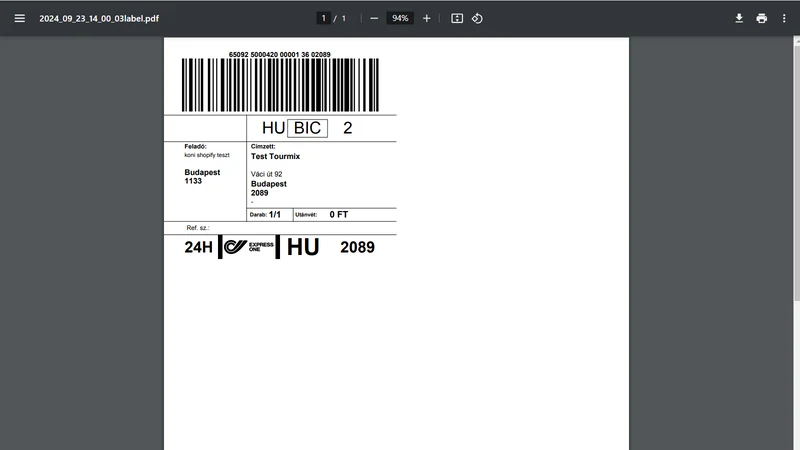
Task: Select the page number input field
Action: point(323,18)
